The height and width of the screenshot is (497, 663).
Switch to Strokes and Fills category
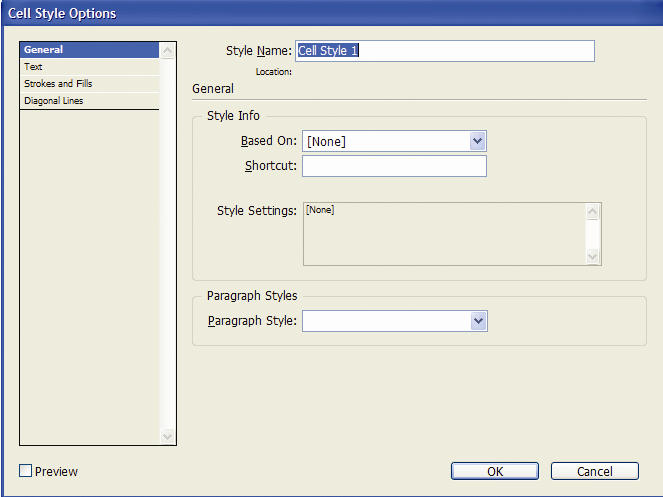click(x=89, y=84)
